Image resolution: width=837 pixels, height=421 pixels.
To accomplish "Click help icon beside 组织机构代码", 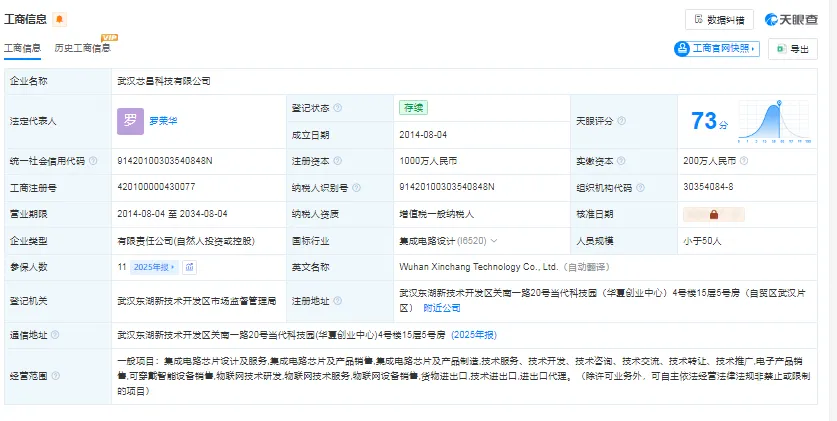I will pos(641,188).
